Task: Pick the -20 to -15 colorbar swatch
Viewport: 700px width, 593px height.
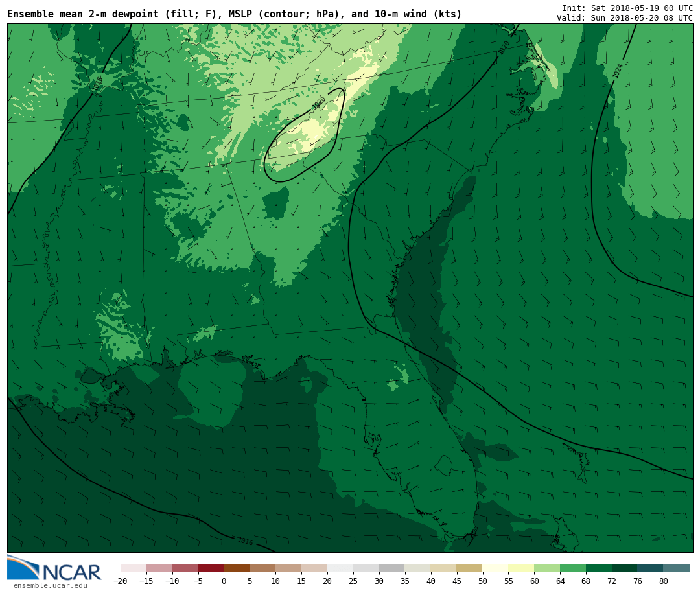Action: tap(134, 568)
